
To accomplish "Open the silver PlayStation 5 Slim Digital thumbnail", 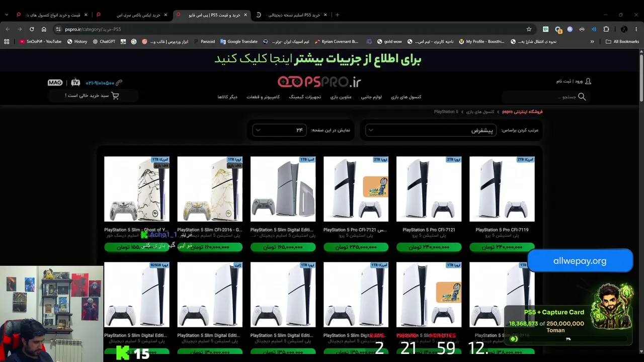I will point(283,189).
